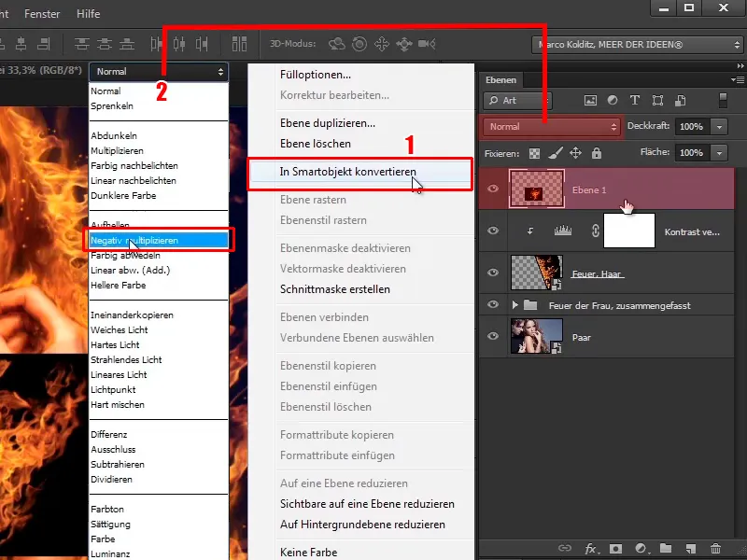747x560 pixels.
Task: Open the options bar Normal blend dropdown
Action: click(159, 72)
